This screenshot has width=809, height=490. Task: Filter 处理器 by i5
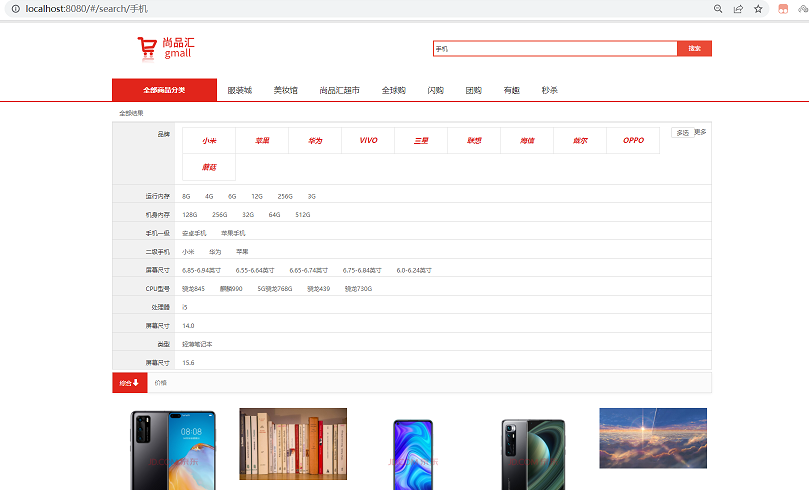coord(185,307)
